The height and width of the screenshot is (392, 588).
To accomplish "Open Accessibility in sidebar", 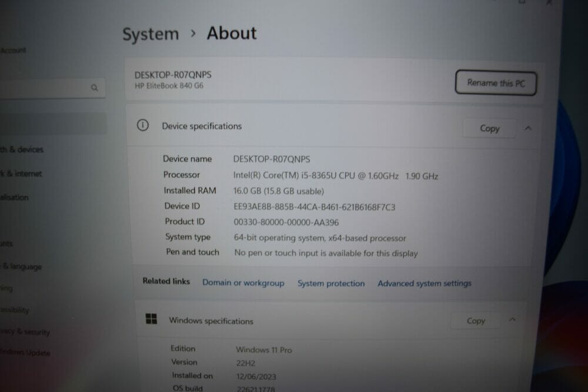I will click(x=14, y=310).
